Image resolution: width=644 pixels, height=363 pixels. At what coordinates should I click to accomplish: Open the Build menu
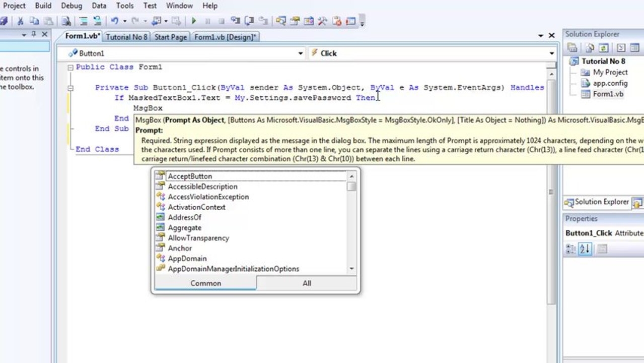pyautogui.click(x=43, y=6)
